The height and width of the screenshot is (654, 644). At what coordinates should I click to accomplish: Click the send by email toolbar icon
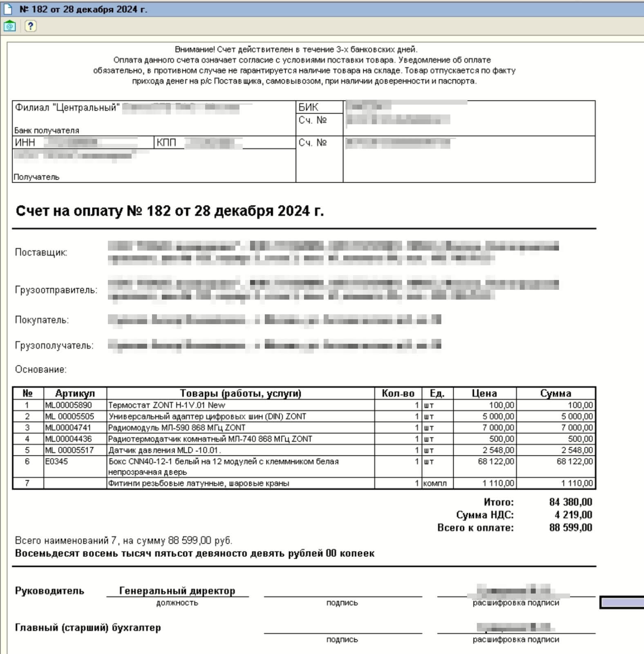9,26
